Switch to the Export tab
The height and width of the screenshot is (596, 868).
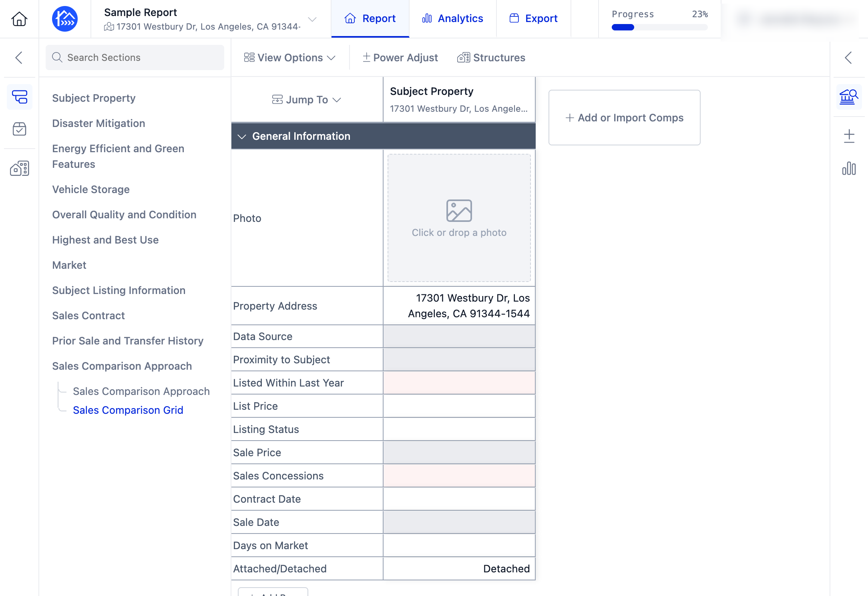(533, 18)
